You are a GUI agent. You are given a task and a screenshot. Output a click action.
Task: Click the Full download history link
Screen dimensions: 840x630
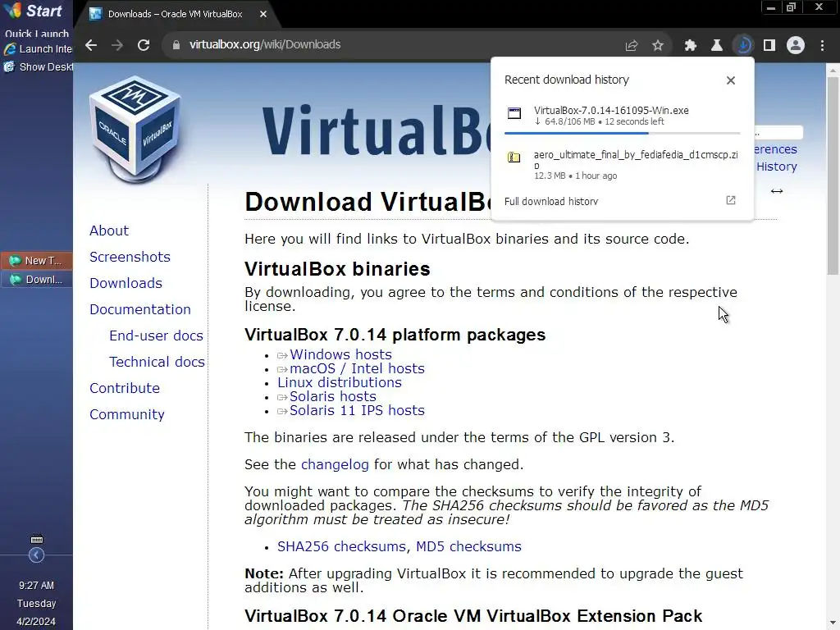click(550, 202)
